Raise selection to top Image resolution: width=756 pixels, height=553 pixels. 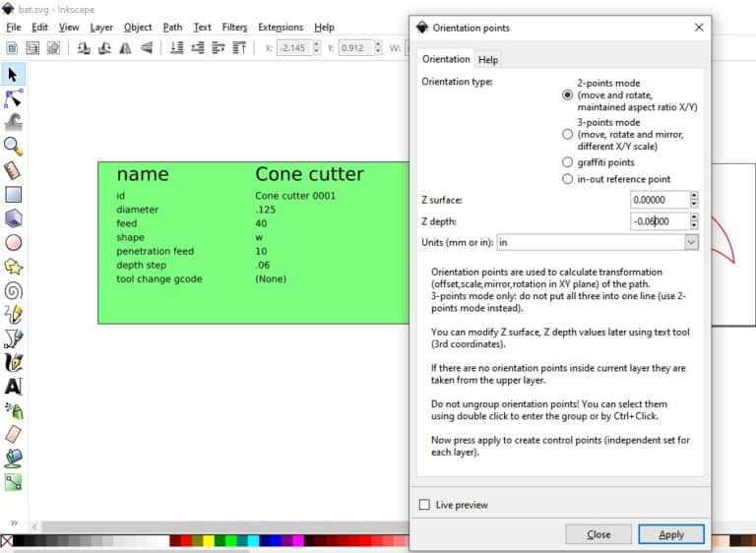239,48
